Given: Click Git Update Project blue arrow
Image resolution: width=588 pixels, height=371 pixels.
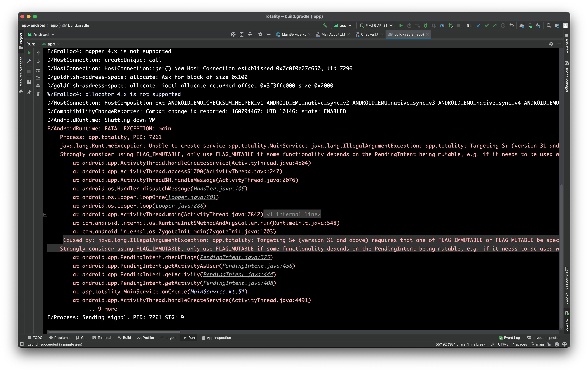Looking at the screenshot, I should coord(478,25).
